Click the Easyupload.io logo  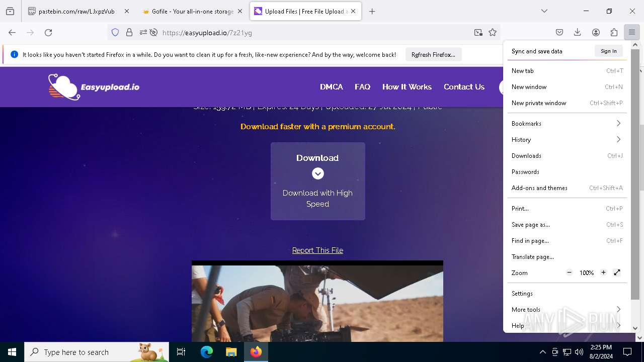[94, 87]
